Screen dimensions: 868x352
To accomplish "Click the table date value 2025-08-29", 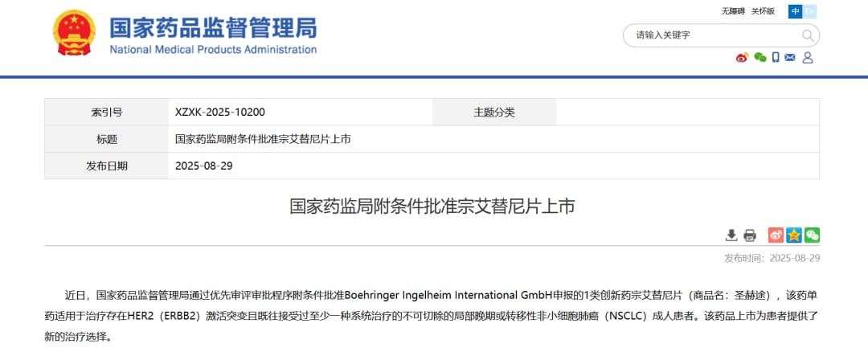I will [x=203, y=166].
